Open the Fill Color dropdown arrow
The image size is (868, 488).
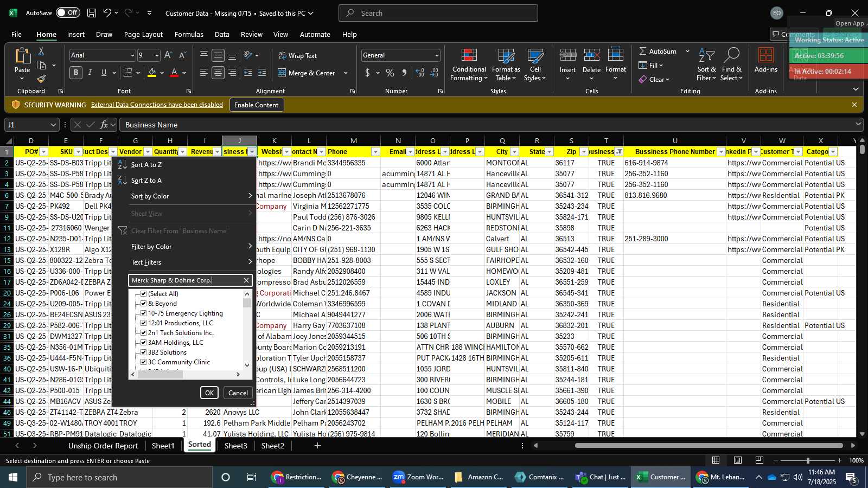tap(162, 73)
